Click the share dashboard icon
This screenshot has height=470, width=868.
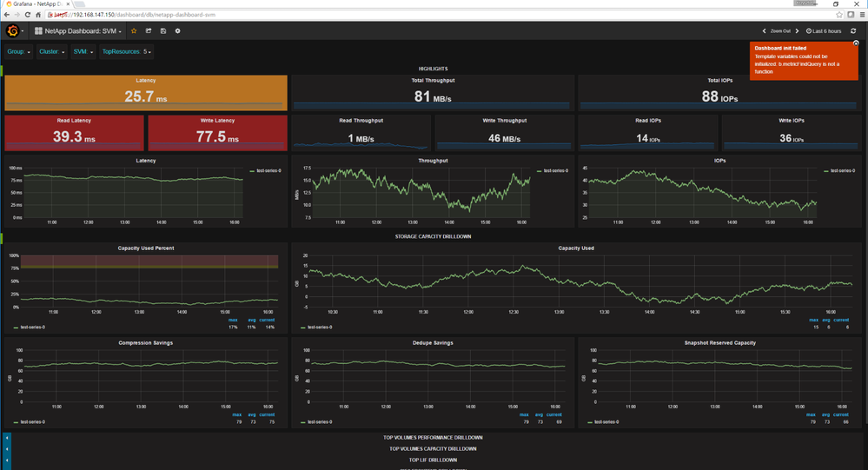click(149, 31)
